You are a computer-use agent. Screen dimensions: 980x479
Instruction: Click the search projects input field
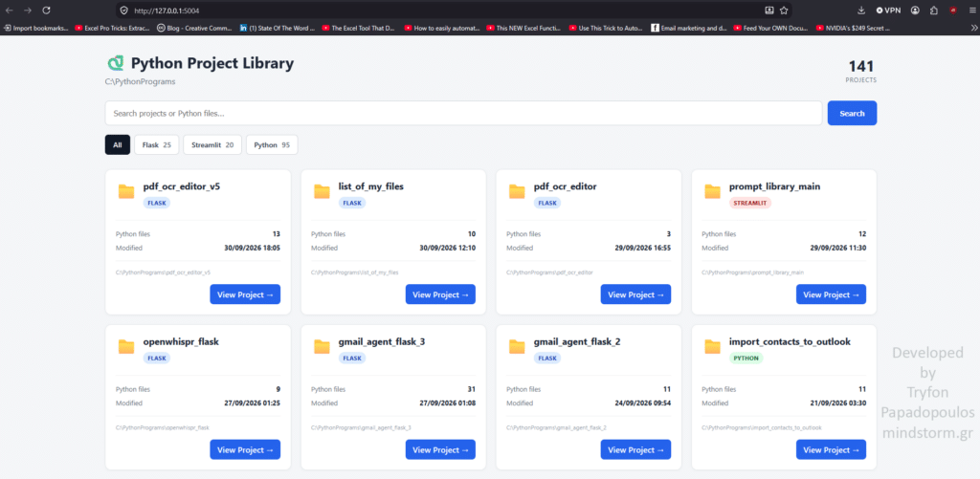463,113
